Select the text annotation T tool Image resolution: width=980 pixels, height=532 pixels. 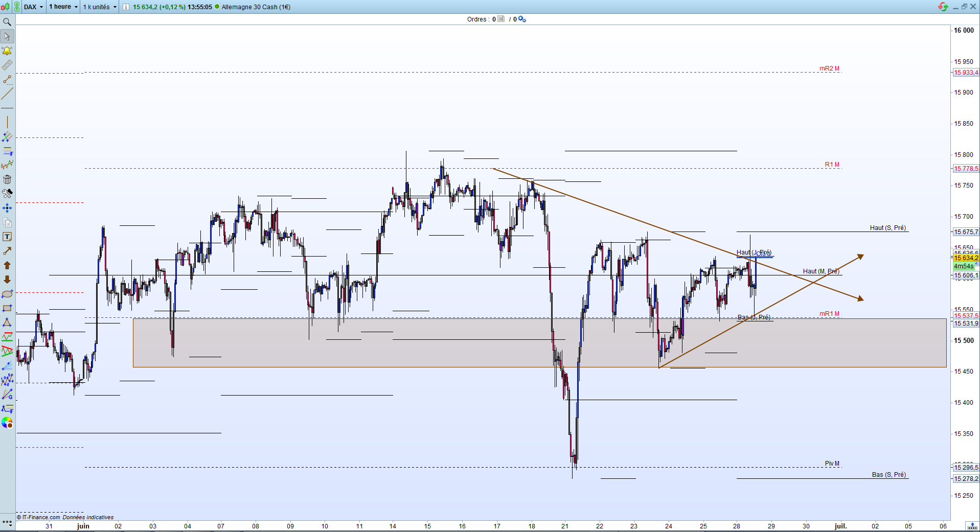pos(7,237)
